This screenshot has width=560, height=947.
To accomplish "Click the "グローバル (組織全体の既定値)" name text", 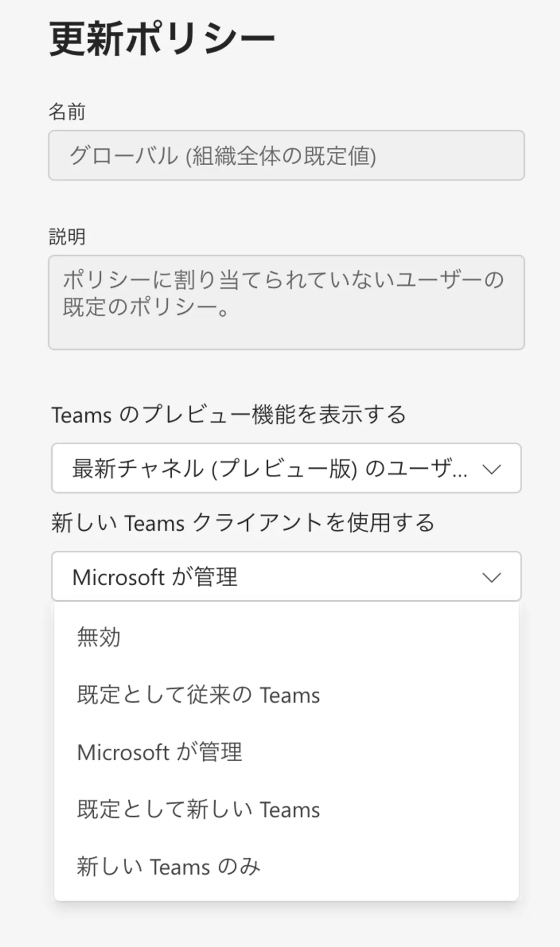I will [x=223, y=156].
